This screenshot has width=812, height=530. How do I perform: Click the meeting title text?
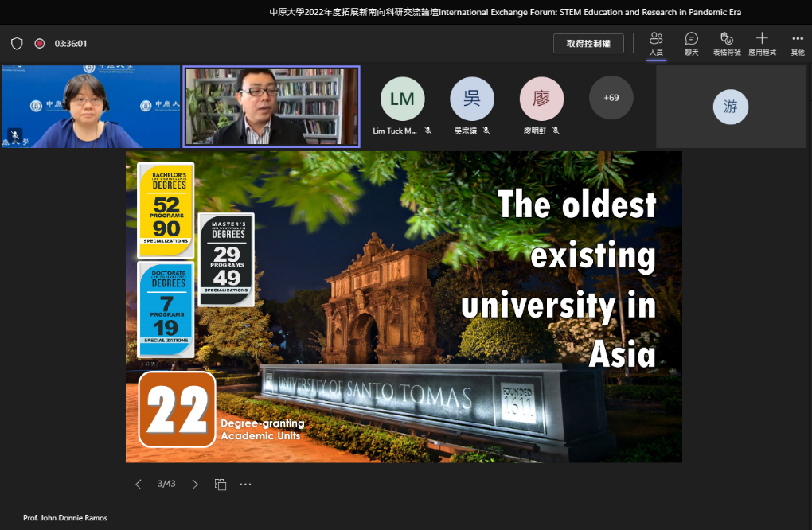505,12
